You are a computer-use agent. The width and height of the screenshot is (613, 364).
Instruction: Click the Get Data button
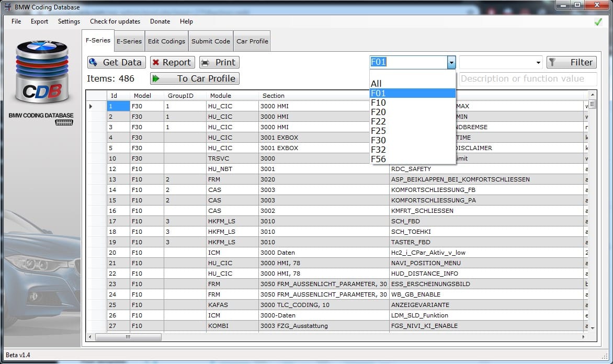tap(117, 62)
